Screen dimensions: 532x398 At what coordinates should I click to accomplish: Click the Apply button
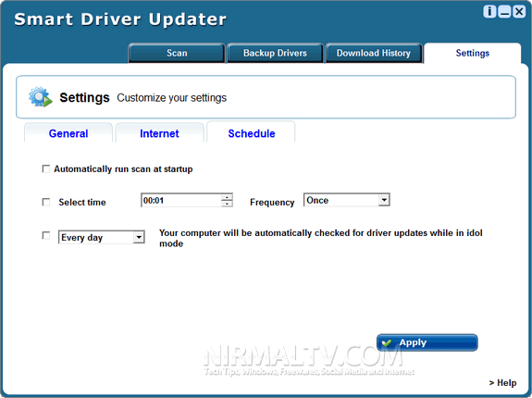pyautogui.click(x=427, y=342)
